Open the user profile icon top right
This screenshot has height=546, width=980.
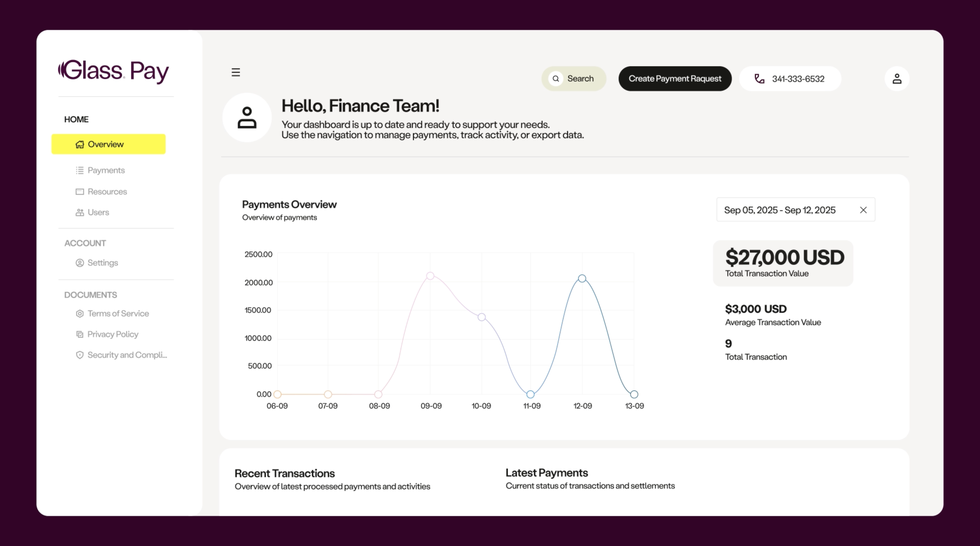pos(897,78)
